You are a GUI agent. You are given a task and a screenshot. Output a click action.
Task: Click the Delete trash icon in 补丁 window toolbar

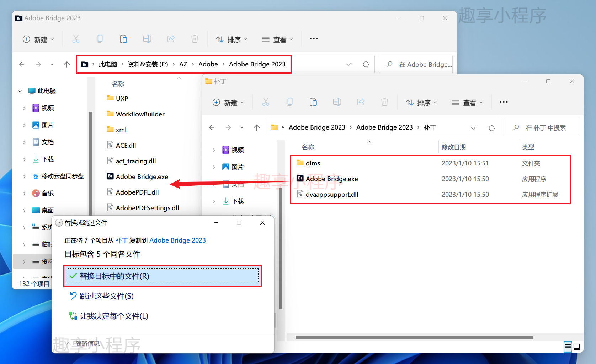(384, 102)
